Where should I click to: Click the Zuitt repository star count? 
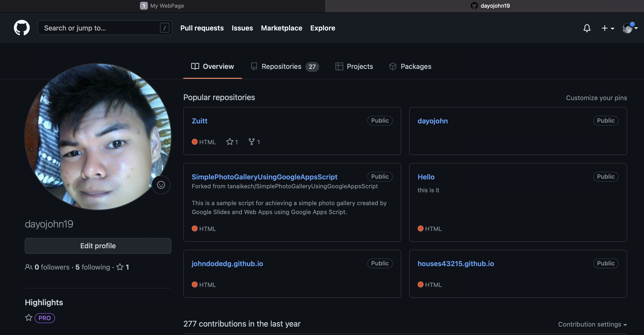coord(232,142)
